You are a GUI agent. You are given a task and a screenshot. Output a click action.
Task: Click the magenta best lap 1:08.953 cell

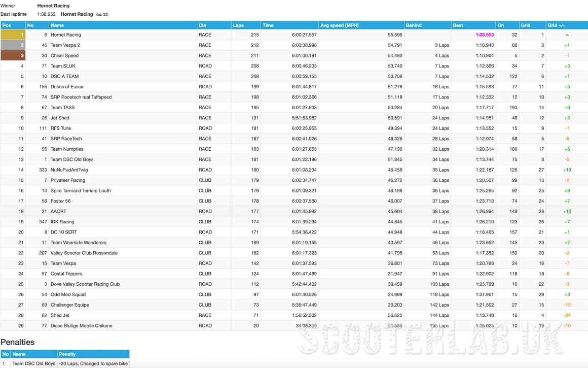485,35
